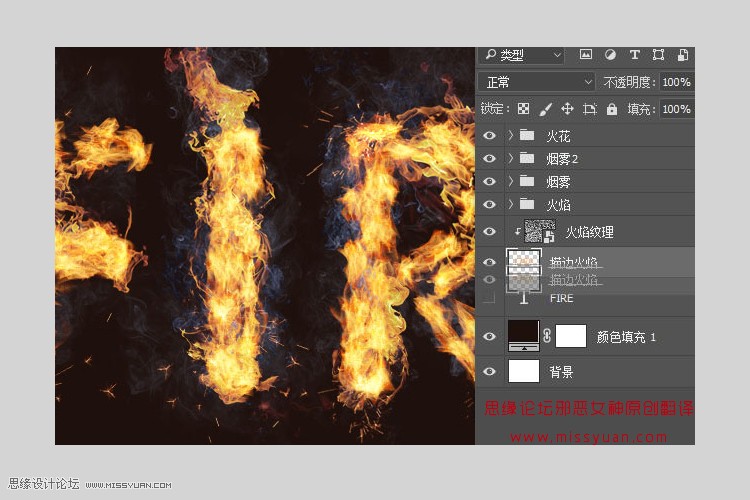This screenshot has width=750, height=500.
Task: Select the 颜色填充 1 layer name
Action: click(x=626, y=337)
